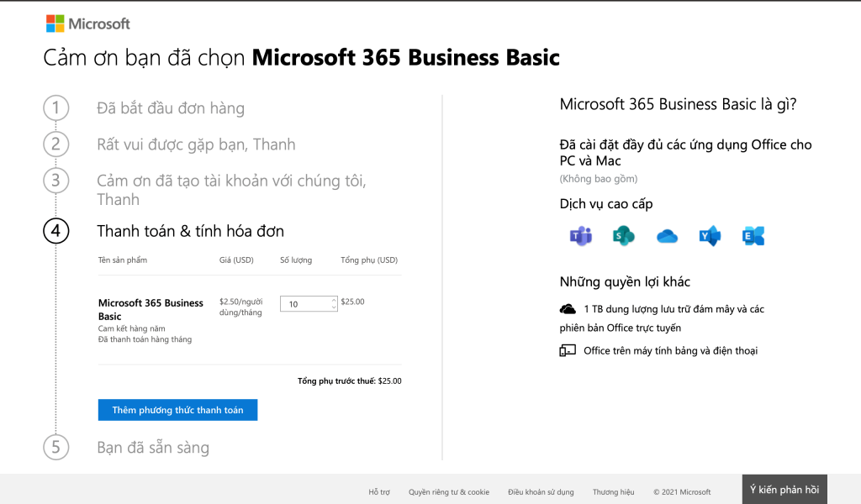Click the Microsoft logo in header

[x=88, y=24]
